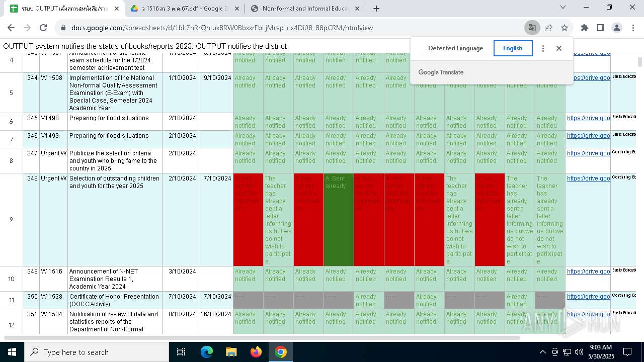Select the 'W 1508' document number cell

[x=53, y=93]
